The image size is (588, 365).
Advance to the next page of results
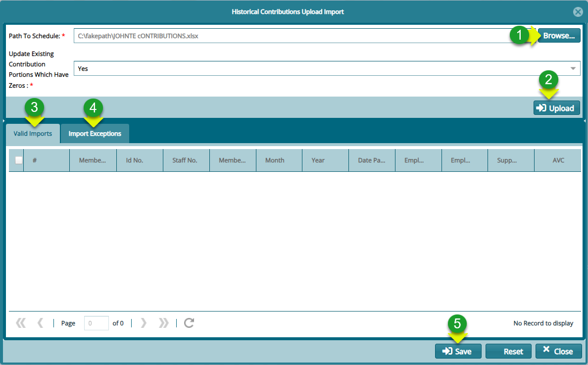(x=143, y=322)
